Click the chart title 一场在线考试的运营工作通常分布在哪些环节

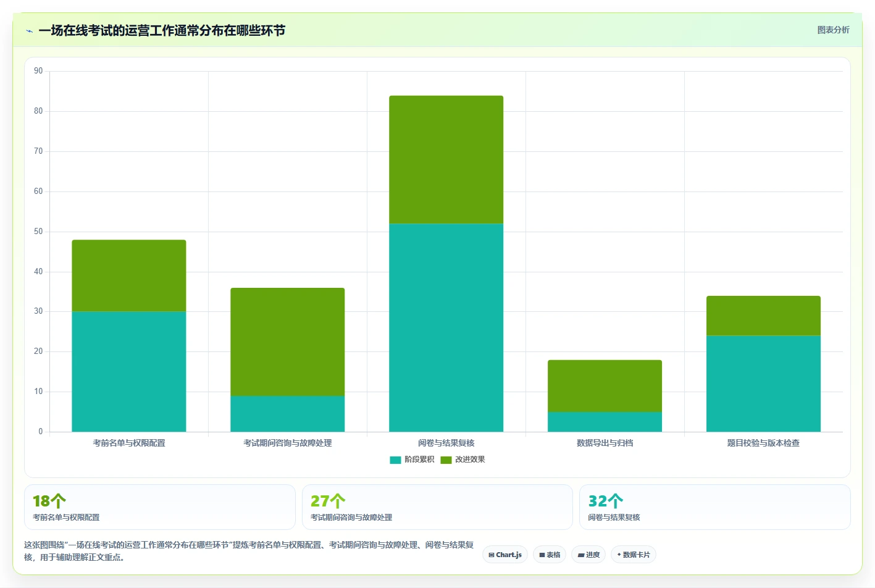tap(162, 30)
